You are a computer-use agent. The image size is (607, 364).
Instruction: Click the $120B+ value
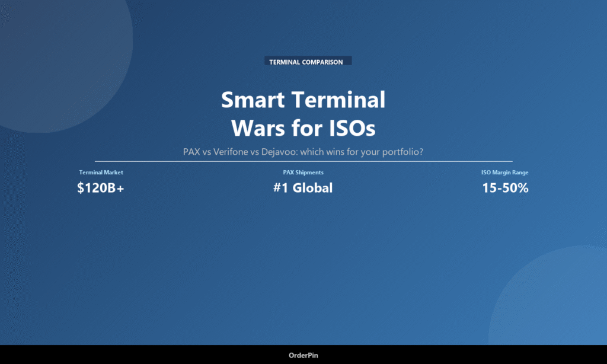tap(101, 188)
